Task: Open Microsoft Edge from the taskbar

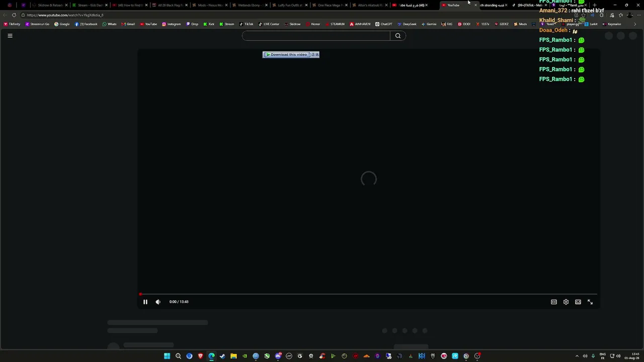Action: (x=211, y=356)
